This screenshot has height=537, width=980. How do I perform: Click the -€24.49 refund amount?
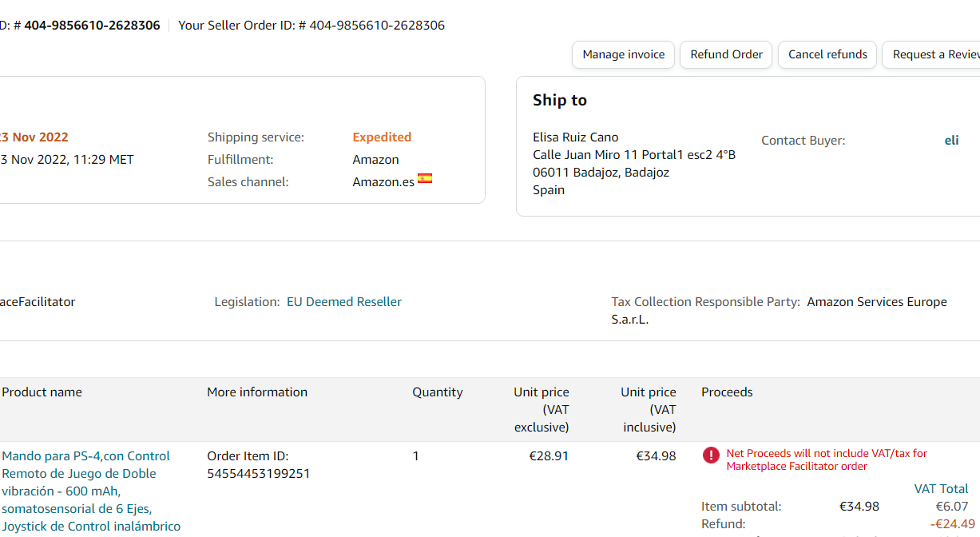[x=949, y=524]
